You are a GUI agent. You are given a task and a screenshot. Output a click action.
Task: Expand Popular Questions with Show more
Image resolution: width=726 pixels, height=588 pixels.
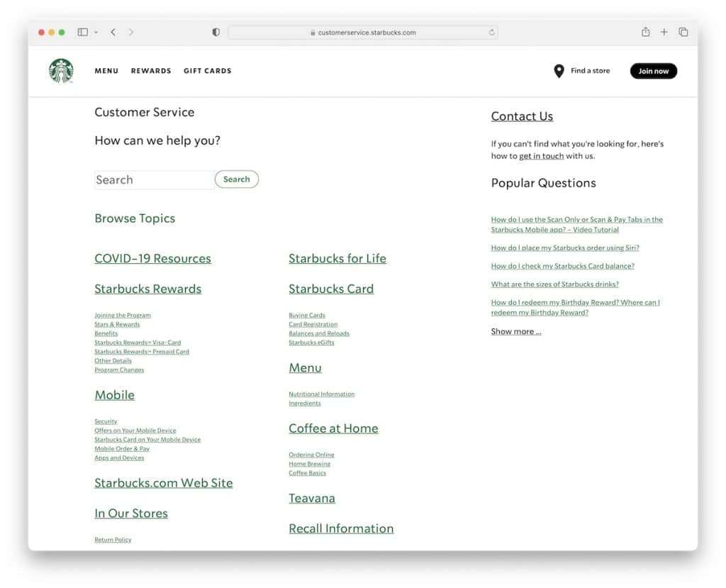516,332
